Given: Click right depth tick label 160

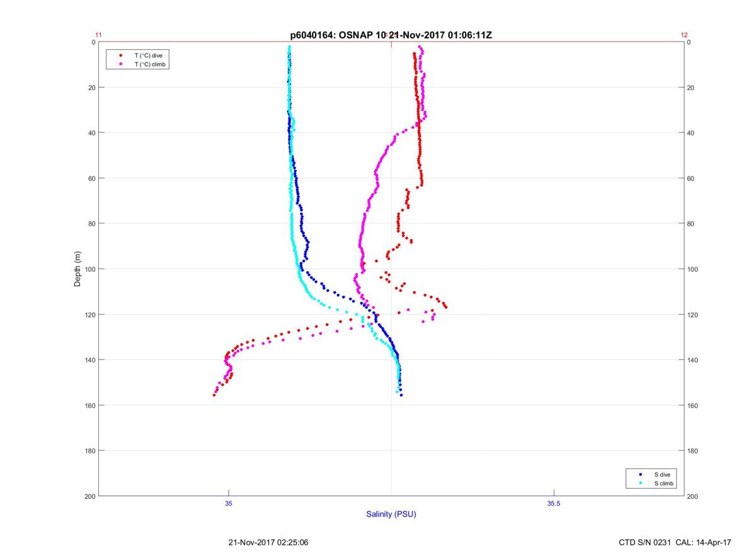Looking at the screenshot, I should 692,405.
